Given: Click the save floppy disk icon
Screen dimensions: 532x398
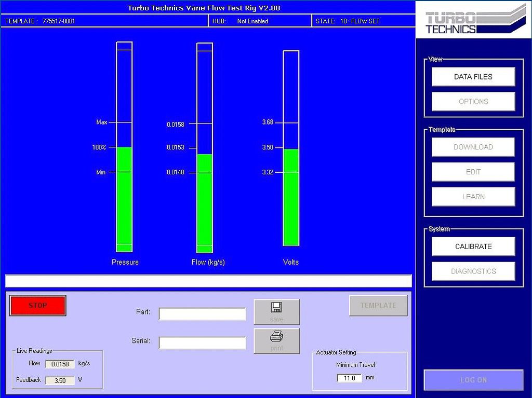Looking at the screenshot, I should tap(276, 308).
